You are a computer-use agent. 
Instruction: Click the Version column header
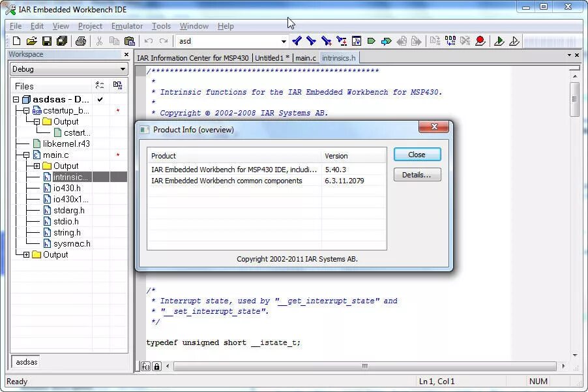[x=353, y=156]
